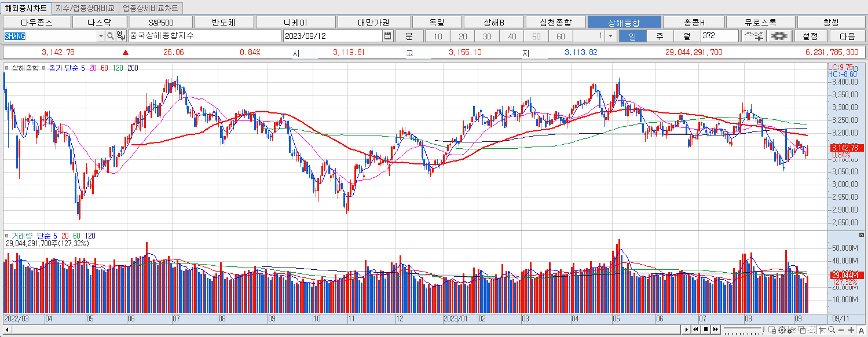Click the crosshair cursor tool in bottom toolbar
The height and width of the screenshot is (337, 868).
(x=822, y=330)
